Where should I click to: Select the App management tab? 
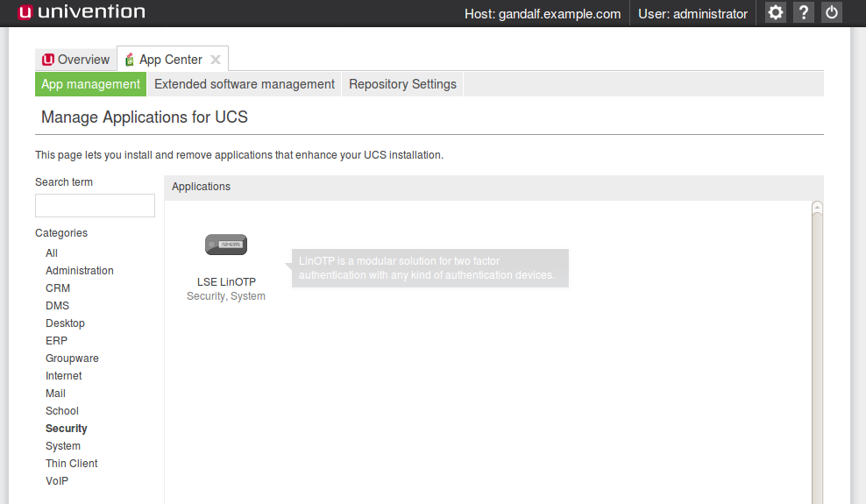(90, 84)
